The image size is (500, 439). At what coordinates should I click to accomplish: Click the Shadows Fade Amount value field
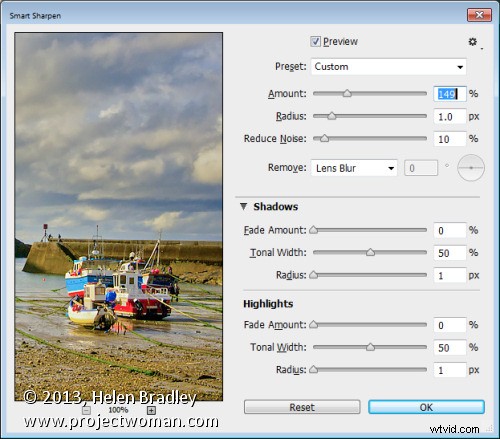point(450,230)
